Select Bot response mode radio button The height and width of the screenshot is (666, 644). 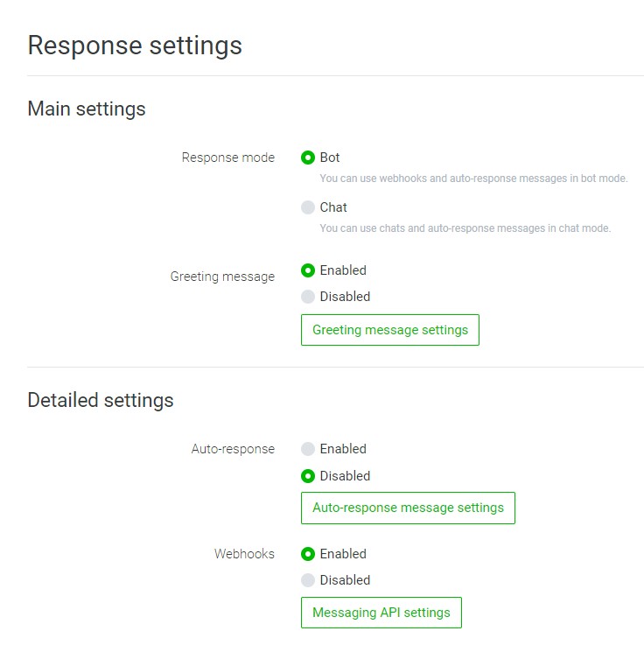(x=308, y=158)
